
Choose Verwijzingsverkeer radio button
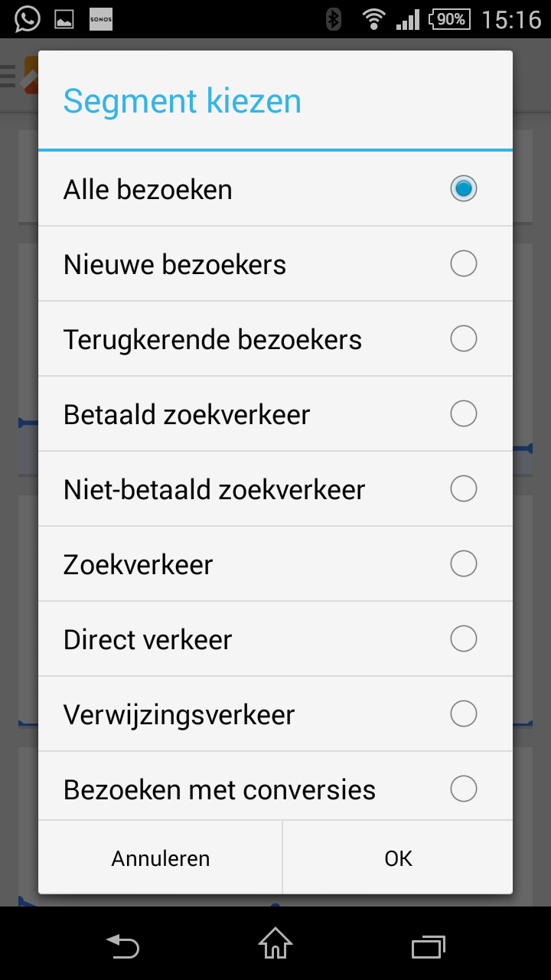[x=463, y=714]
